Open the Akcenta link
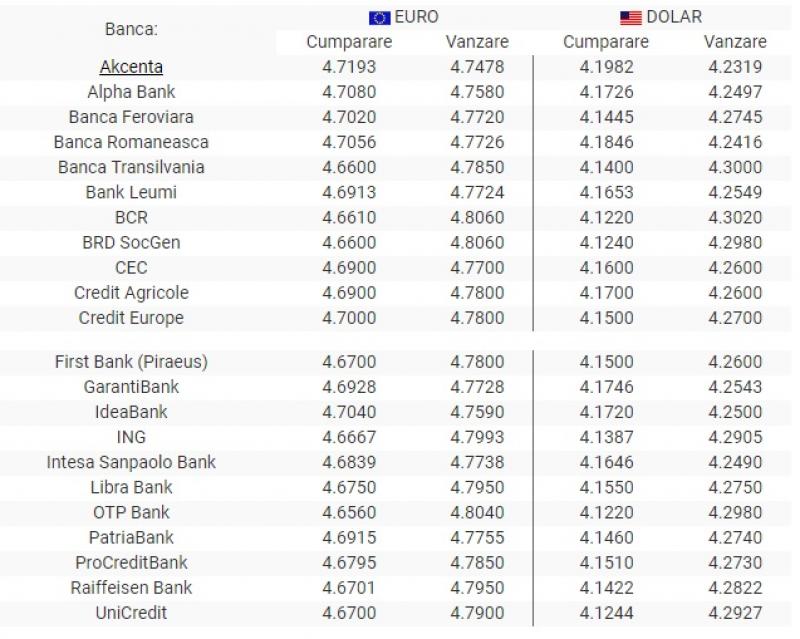Image resolution: width=800 pixels, height=639 pixels. [x=131, y=67]
